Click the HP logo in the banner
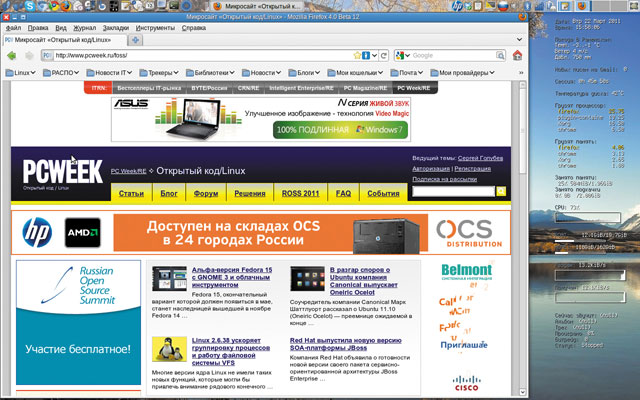Image resolution: width=640 pixels, height=400 pixels. point(37,233)
